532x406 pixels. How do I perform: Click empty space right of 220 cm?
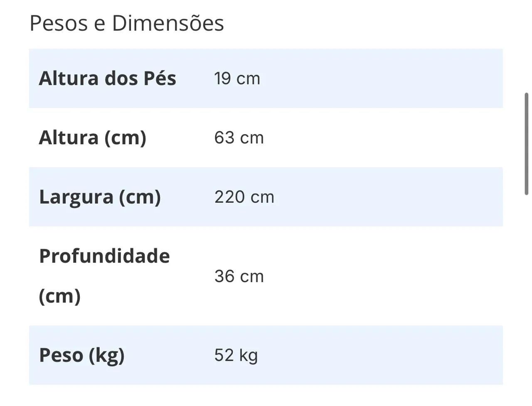[x=374, y=197]
